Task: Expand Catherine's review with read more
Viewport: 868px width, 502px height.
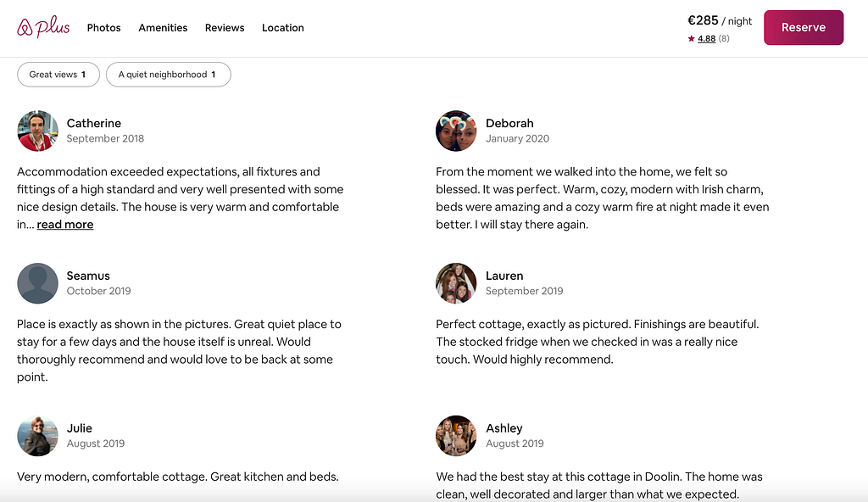Action: pos(65,225)
